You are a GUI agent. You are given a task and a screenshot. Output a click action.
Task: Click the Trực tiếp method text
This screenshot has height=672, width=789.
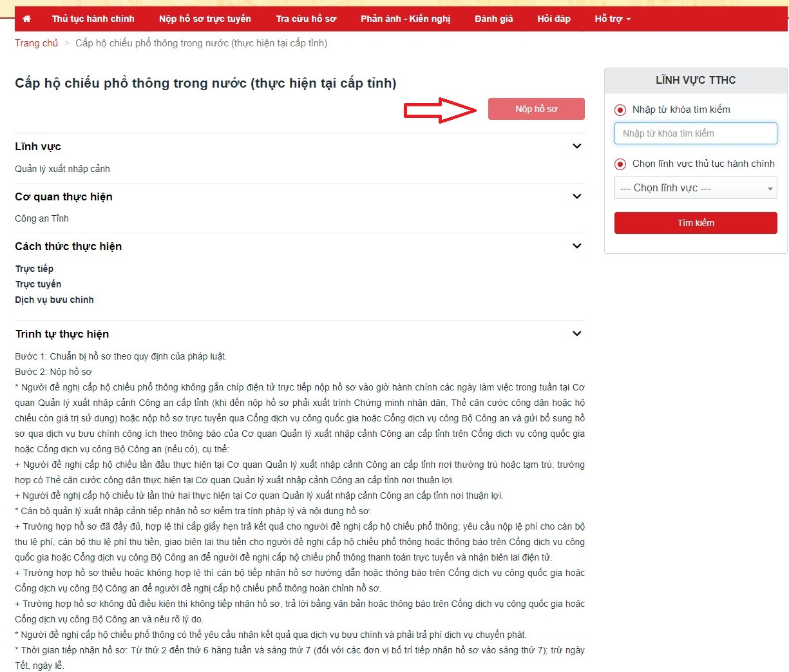35,269
